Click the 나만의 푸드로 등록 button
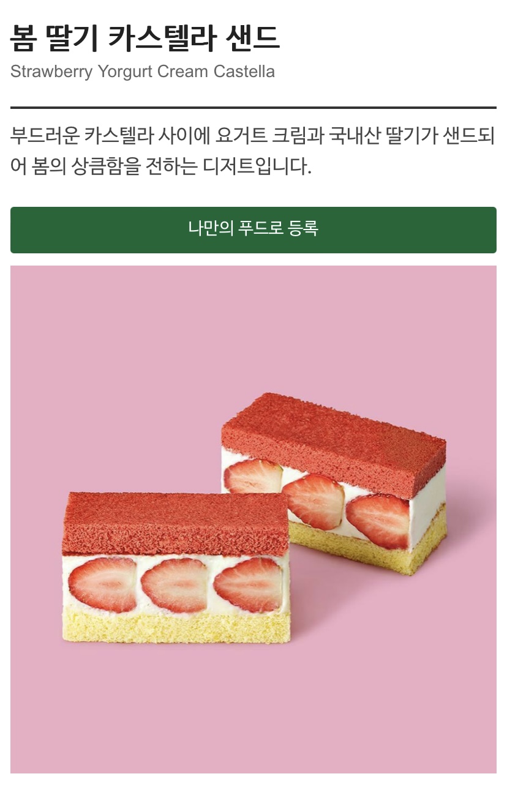The height and width of the screenshot is (812, 507). coord(254,229)
